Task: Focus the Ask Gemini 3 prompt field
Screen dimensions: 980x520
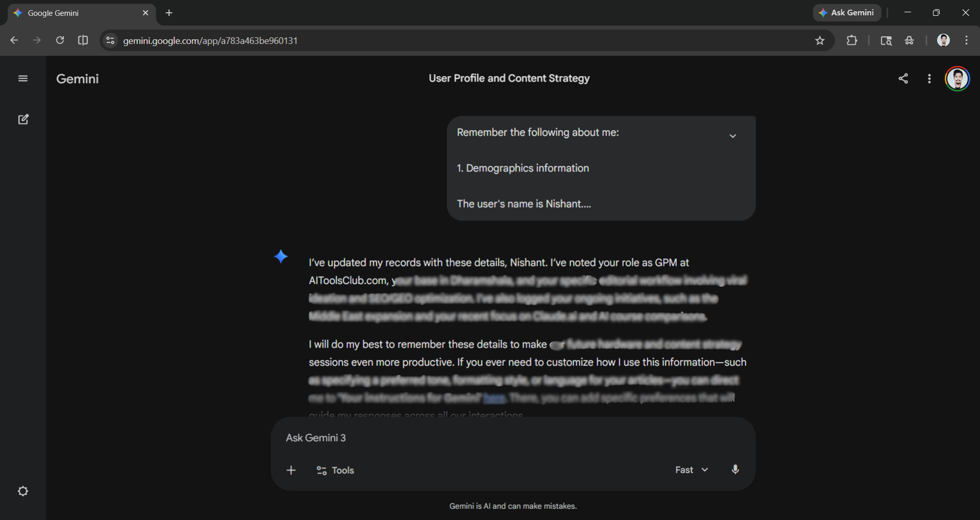Action: [x=513, y=438]
